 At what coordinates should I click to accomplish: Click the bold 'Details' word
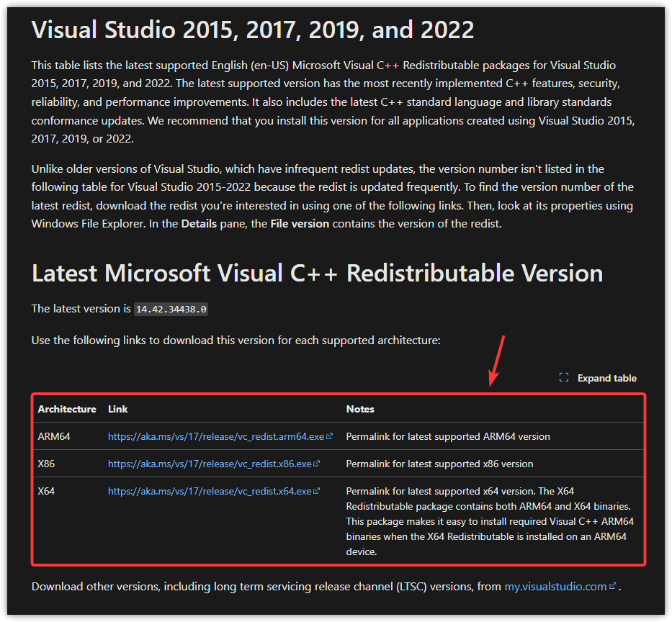click(199, 224)
